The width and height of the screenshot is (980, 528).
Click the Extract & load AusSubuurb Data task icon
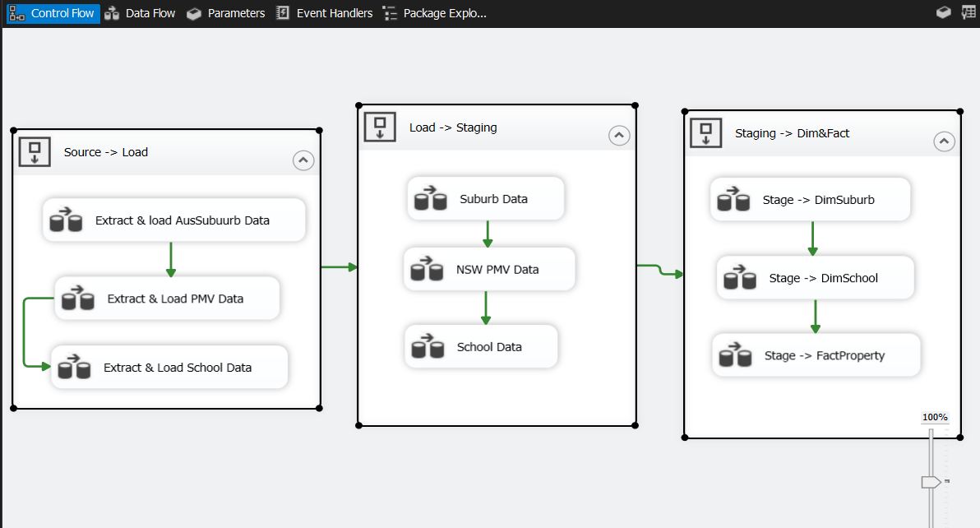point(66,220)
